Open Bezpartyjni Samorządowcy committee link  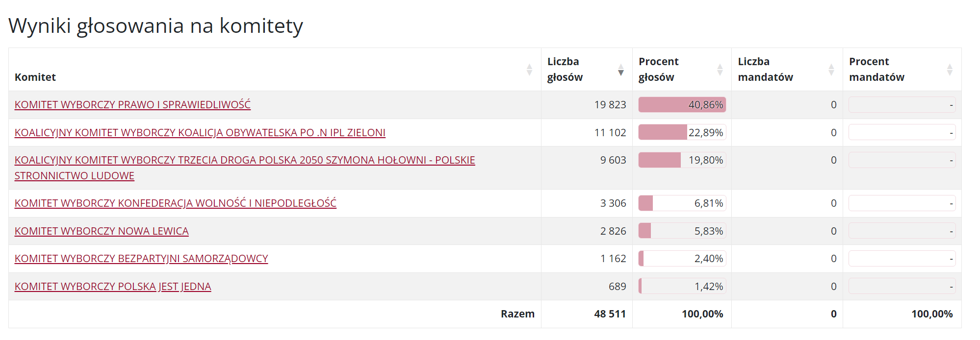tap(141, 259)
